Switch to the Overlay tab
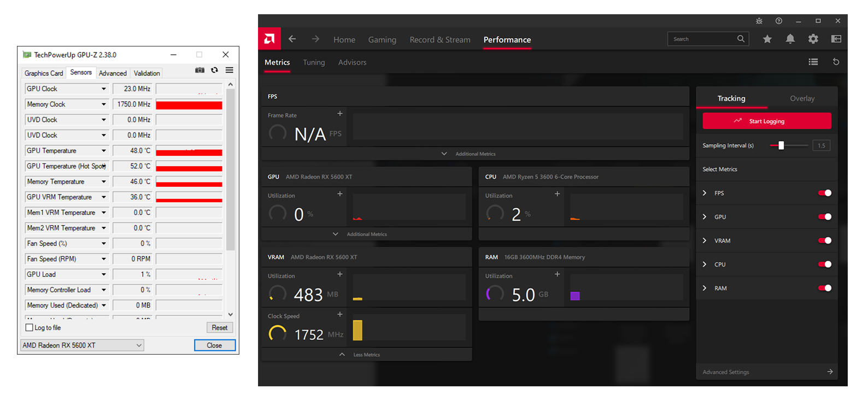 point(802,98)
